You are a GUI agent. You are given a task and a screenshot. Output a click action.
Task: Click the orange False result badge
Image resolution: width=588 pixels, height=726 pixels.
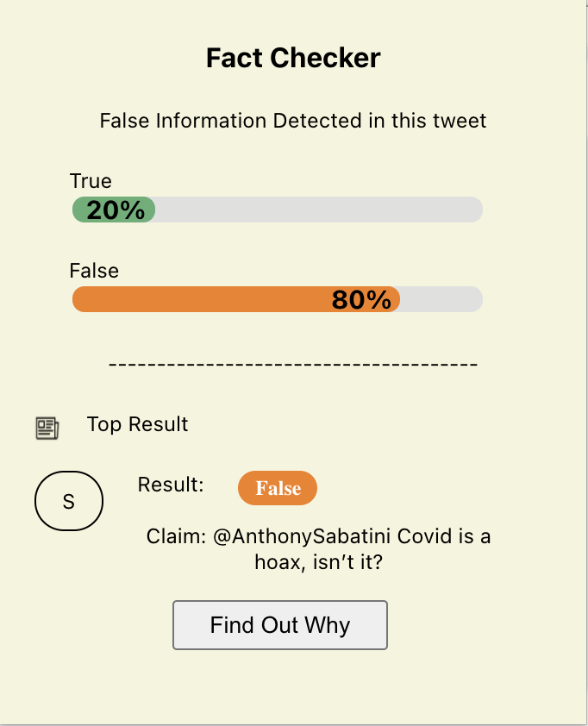pyautogui.click(x=277, y=488)
